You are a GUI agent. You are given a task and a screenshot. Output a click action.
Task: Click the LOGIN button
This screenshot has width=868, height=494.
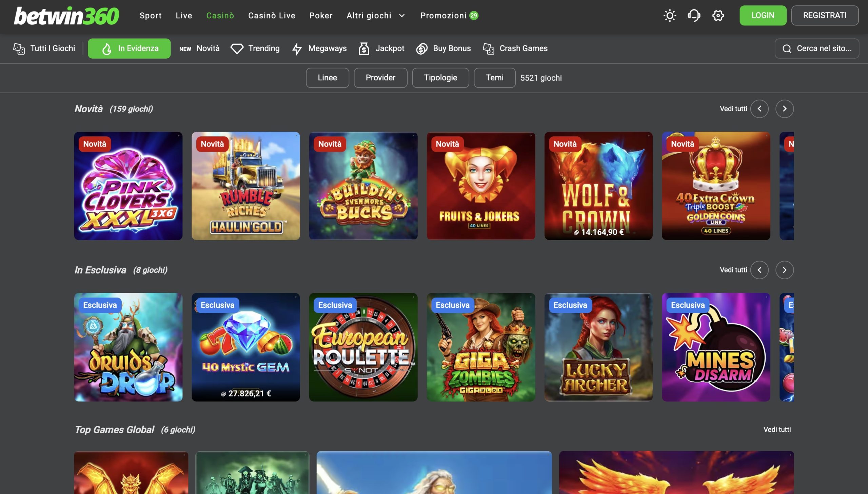pos(763,16)
